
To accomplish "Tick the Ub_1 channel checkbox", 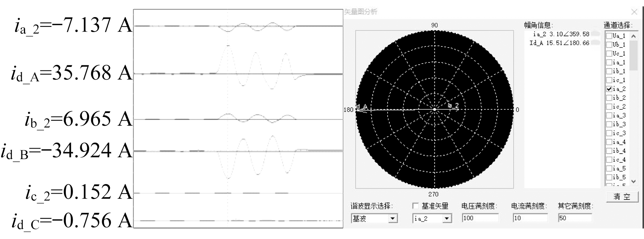I will [609, 45].
